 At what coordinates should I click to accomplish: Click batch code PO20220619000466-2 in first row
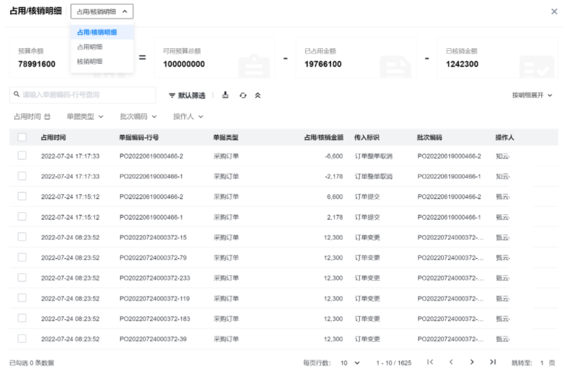point(449,157)
